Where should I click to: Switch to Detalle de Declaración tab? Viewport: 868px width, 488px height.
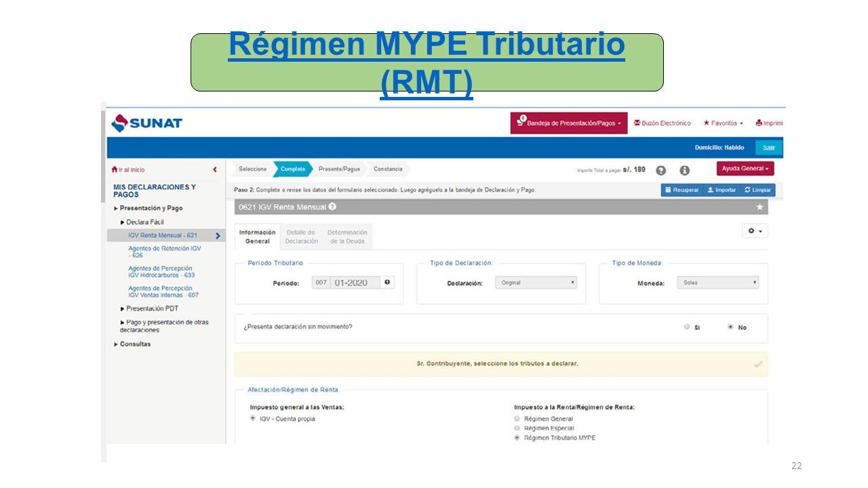[301, 237]
